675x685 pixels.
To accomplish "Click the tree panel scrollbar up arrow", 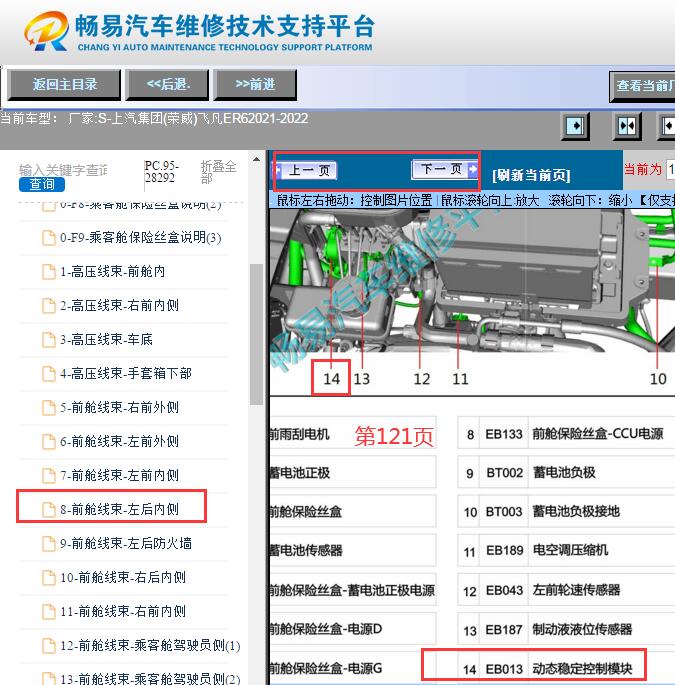I will click(x=256, y=159).
